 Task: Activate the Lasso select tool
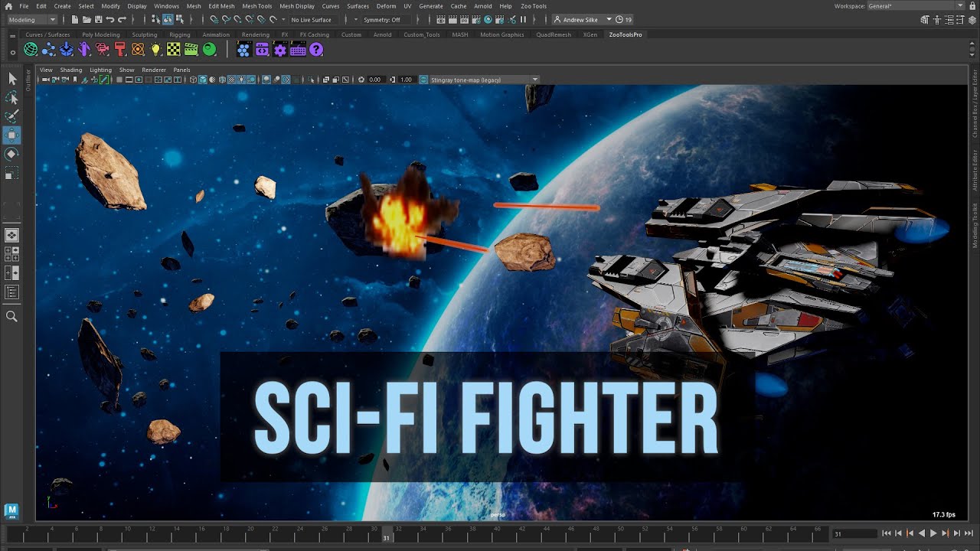click(x=12, y=98)
